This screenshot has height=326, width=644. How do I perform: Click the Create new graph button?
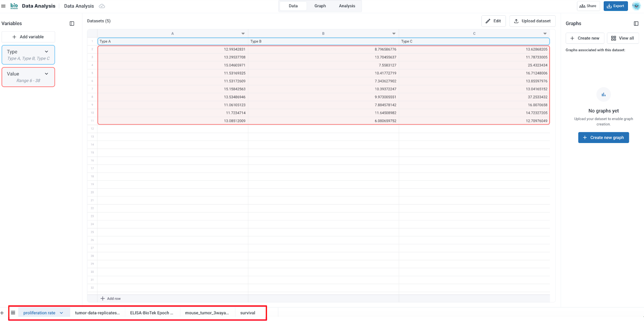[x=603, y=138]
